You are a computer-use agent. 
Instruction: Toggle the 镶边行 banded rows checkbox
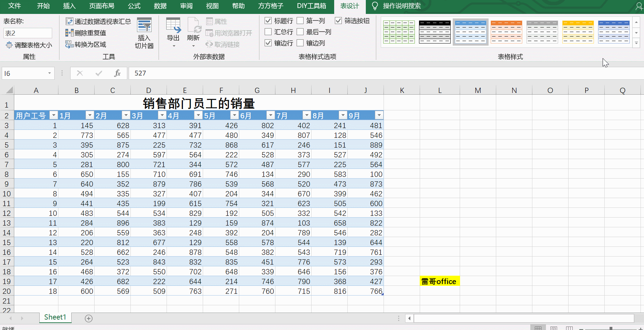[x=268, y=43]
